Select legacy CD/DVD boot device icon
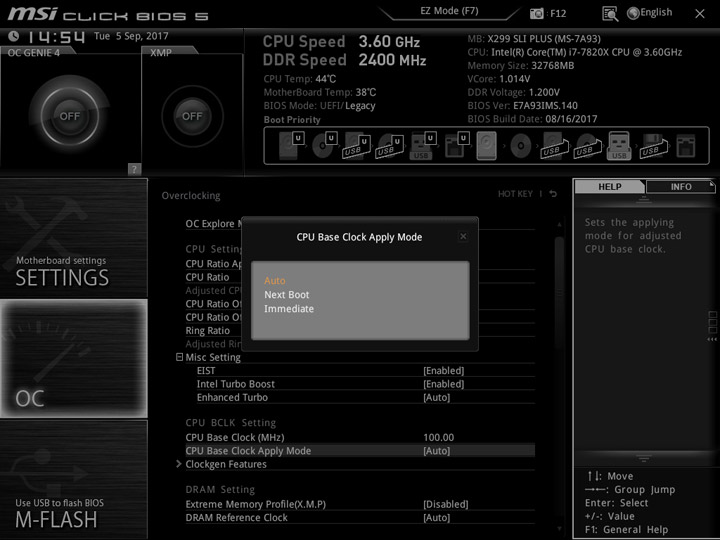 point(521,146)
